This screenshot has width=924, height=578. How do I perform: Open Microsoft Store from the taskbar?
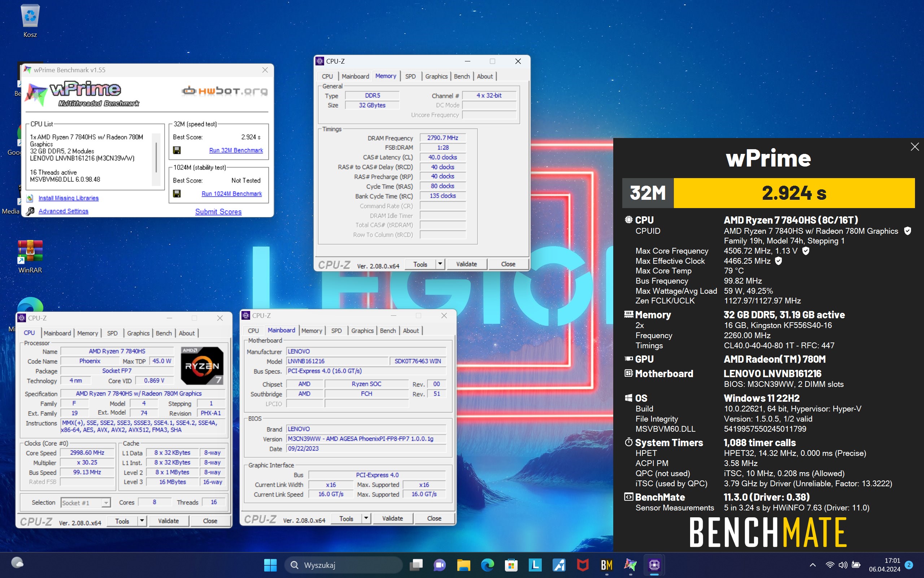(x=511, y=565)
